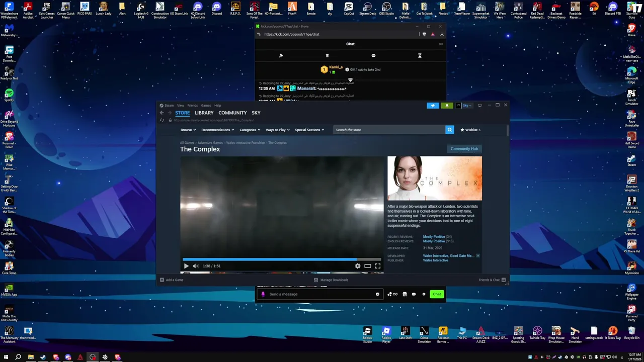This screenshot has height=362, width=644.
Task: Open the Epic Games Launcher desktop icon
Action: [47, 10]
